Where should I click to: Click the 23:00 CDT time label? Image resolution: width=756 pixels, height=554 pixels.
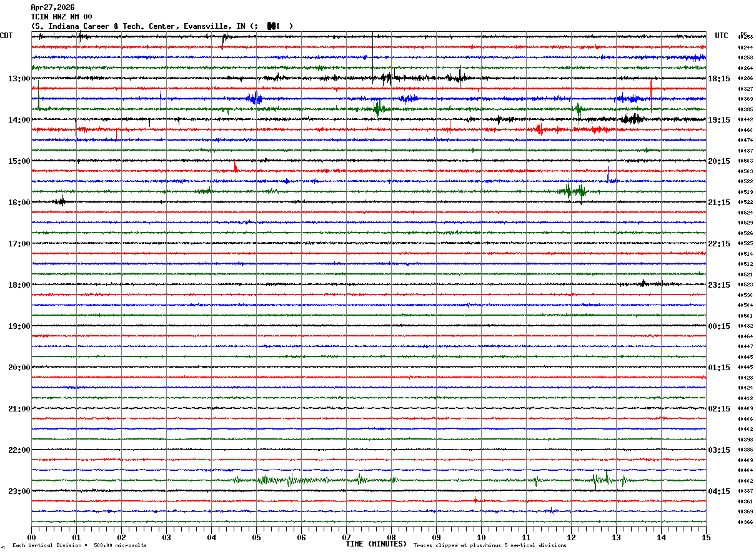[x=19, y=491]
